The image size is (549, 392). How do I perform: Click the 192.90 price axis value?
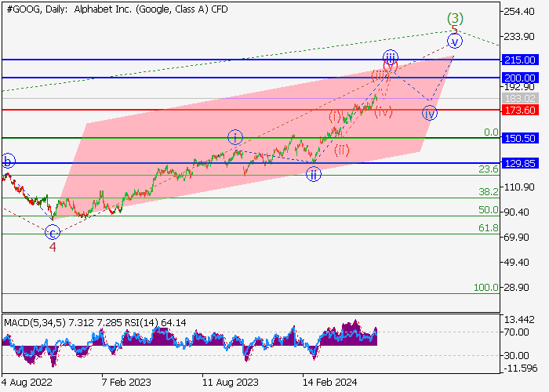(519, 87)
